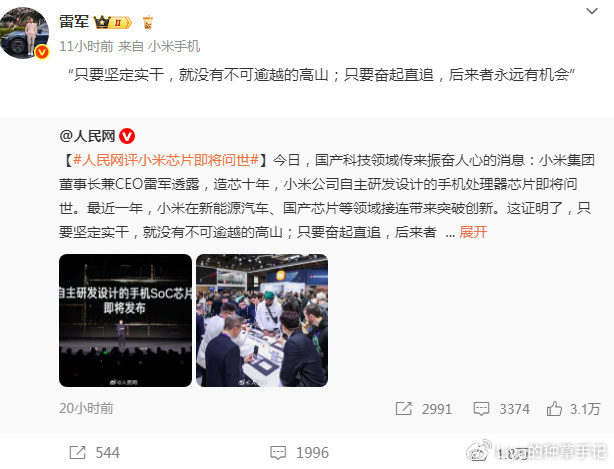Click the original post comment icon 3374
The width and height of the screenshot is (614, 469).
point(481,409)
